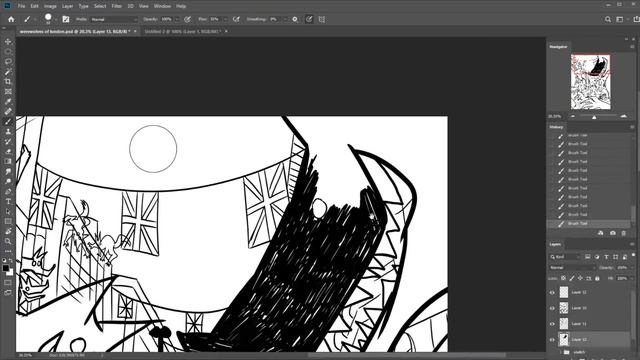640x360 pixels.
Task: Open the File menu
Action: pyautogui.click(x=21, y=6)
